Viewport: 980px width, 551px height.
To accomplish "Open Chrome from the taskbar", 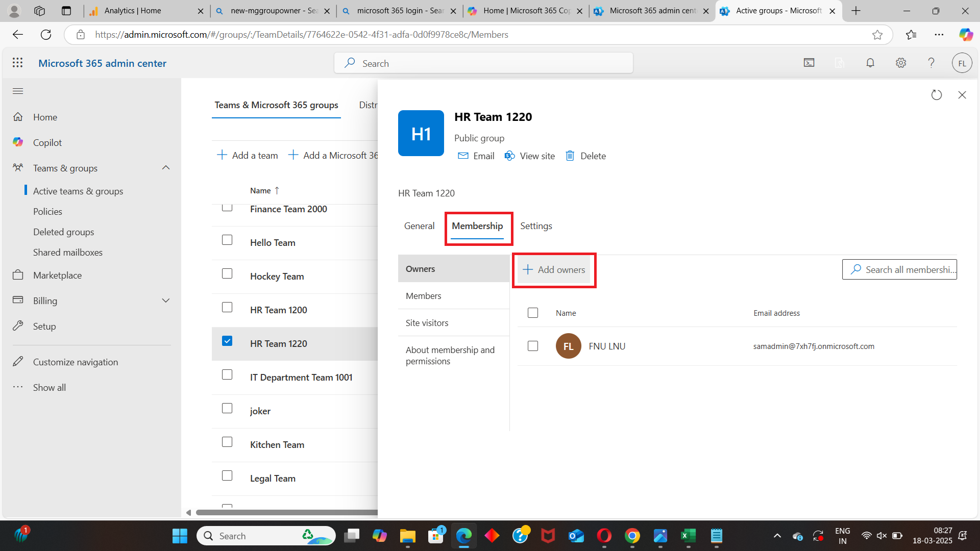I will (632, 536).
